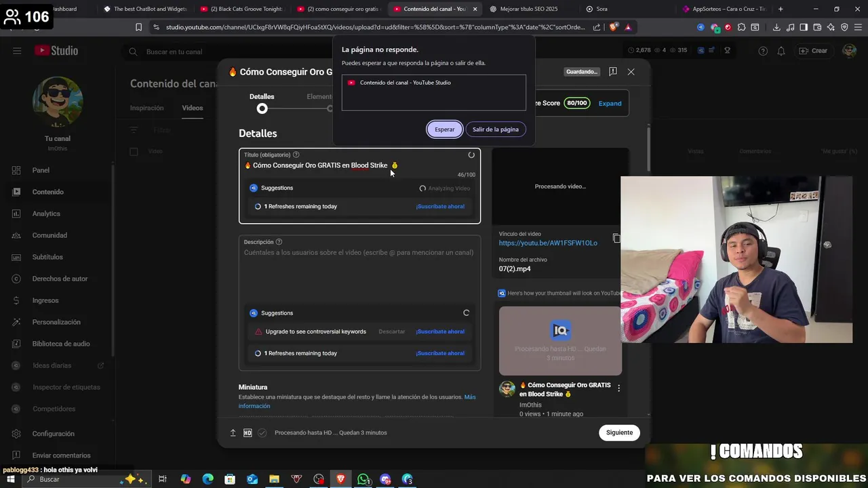Close the video upload dialog
868x488 pixels.
pos(631,71)
